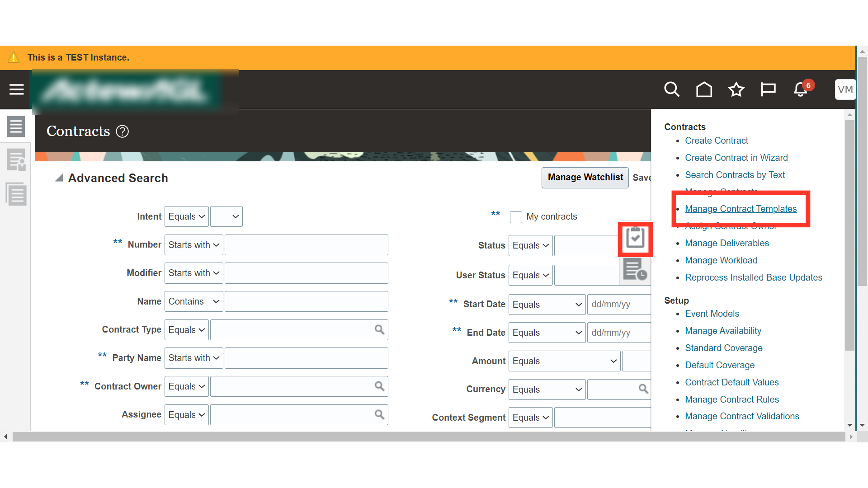Open Party Name Starts with dropdown
Screen dimensions: 868x488
click(x=194, y=358)
